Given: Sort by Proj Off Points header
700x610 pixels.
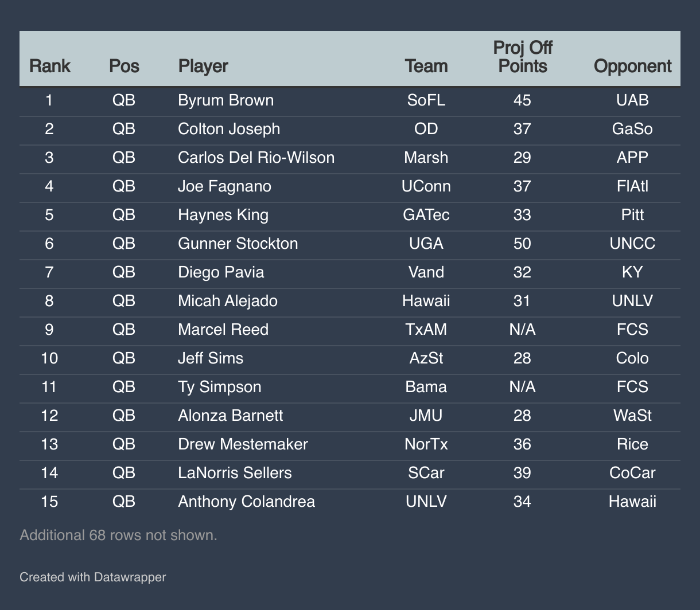Looking at the screenshot, I should coord(523,57).
